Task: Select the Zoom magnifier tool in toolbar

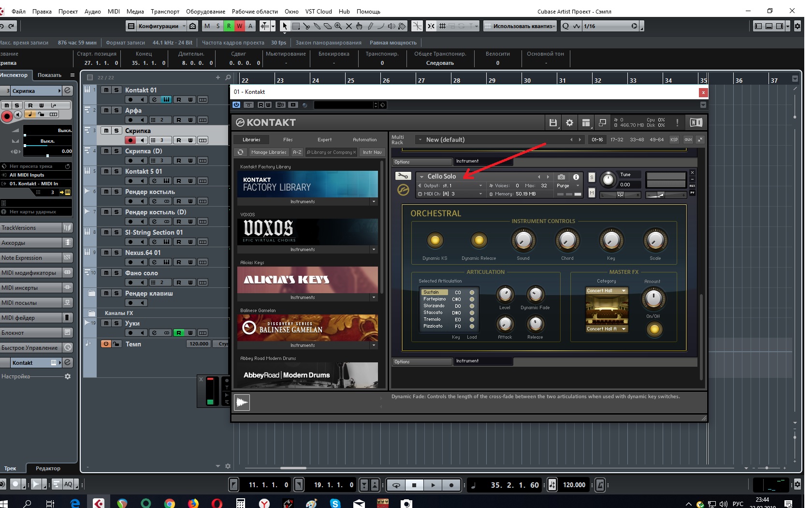Action: 338,26
